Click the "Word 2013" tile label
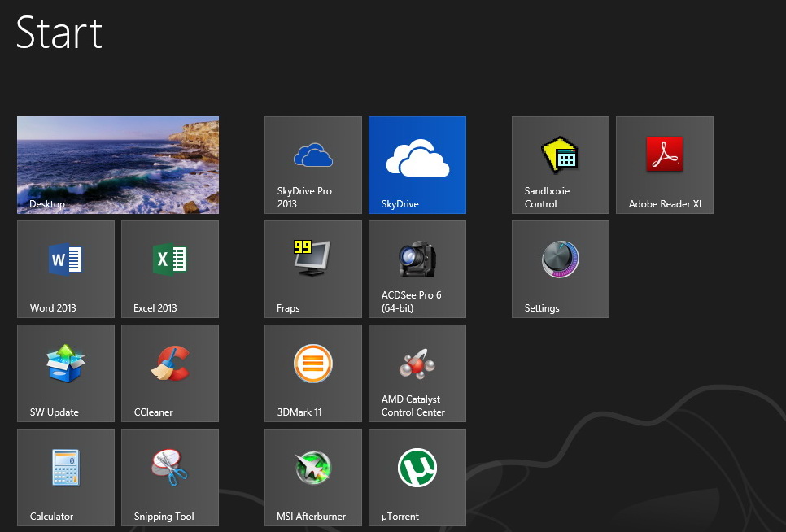The height and width of the screenshot is (532, 786). click(x=53, y=308)
